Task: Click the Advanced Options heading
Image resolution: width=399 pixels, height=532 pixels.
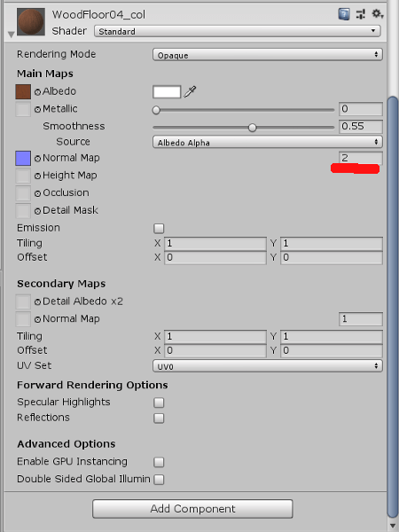Action: (66, 444)
